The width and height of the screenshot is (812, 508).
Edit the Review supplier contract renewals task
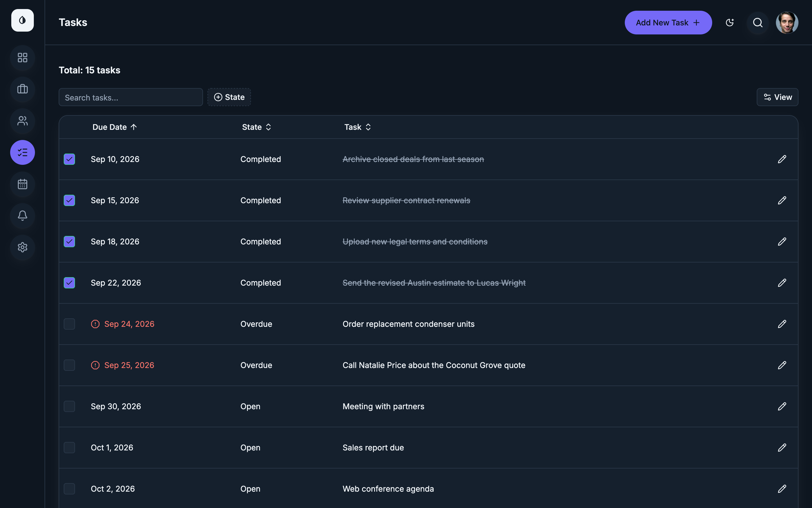coord(782,201)
